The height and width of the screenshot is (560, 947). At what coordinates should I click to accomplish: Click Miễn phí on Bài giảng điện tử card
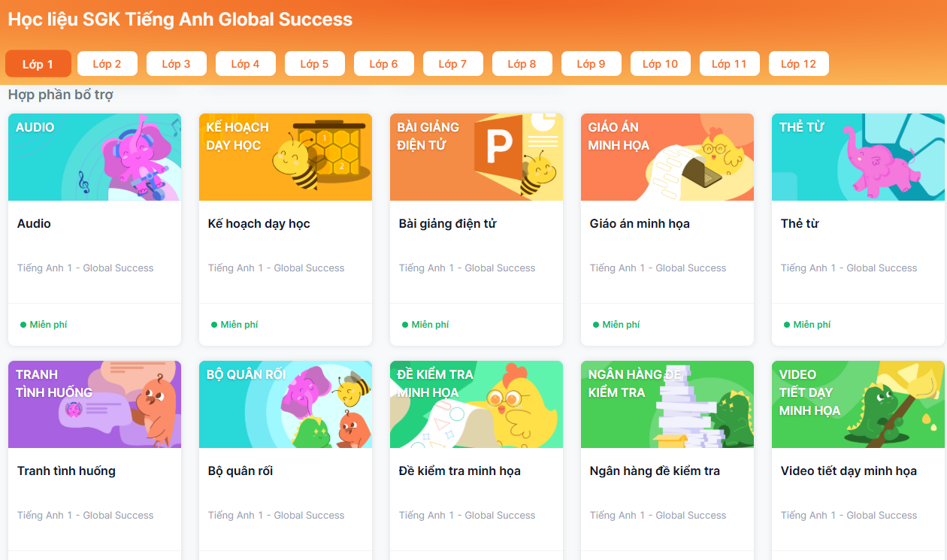pyautogui.click(x=430, y=325)
